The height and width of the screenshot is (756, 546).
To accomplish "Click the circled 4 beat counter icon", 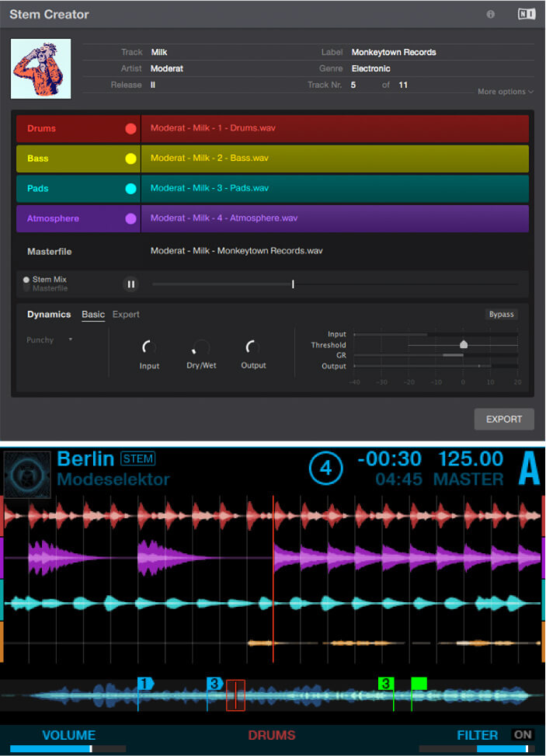I will pos(325,469).
